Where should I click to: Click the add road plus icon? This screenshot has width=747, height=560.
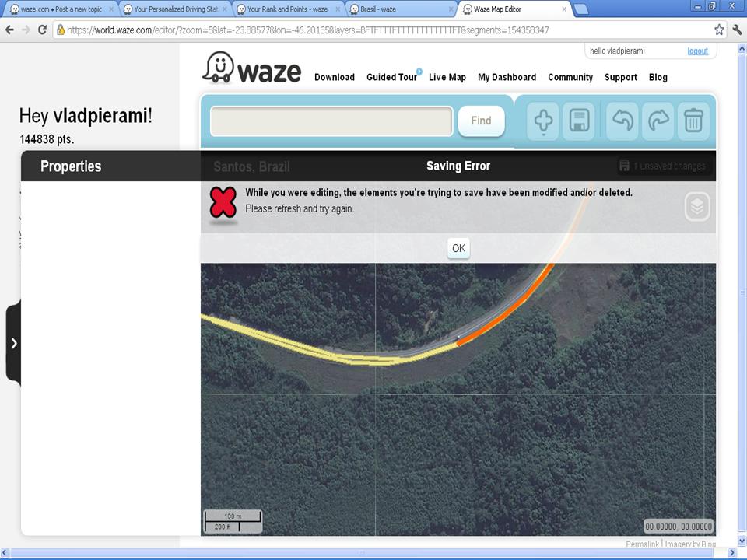coord(543,121)
